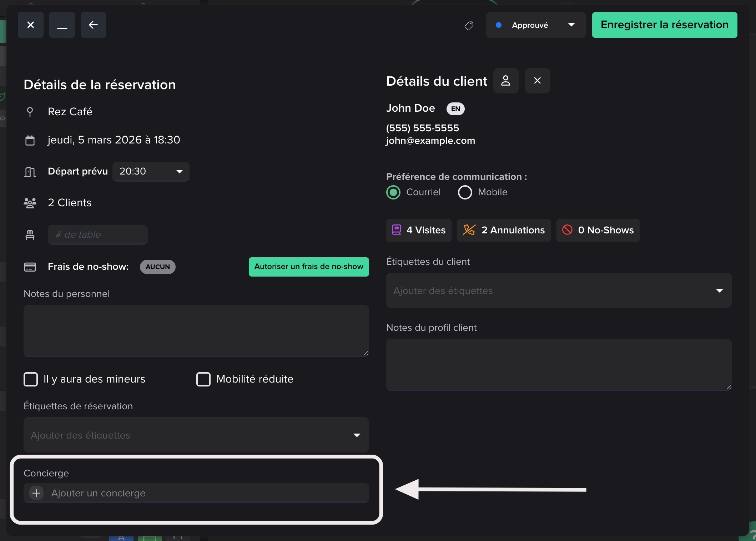Click the # de table input field
The image size is (756, 541).
click(x=97, y=234)
